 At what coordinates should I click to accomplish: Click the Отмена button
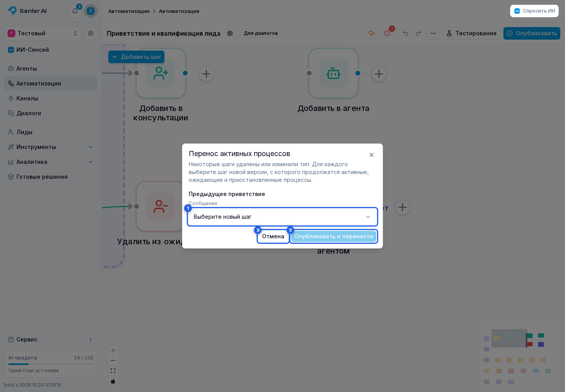273,236
